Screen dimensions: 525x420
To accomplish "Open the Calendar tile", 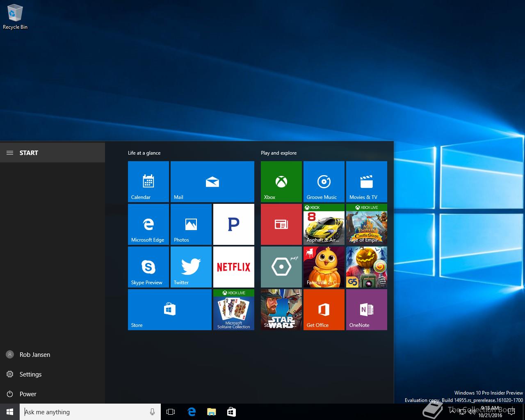I will tap(148, 182).
